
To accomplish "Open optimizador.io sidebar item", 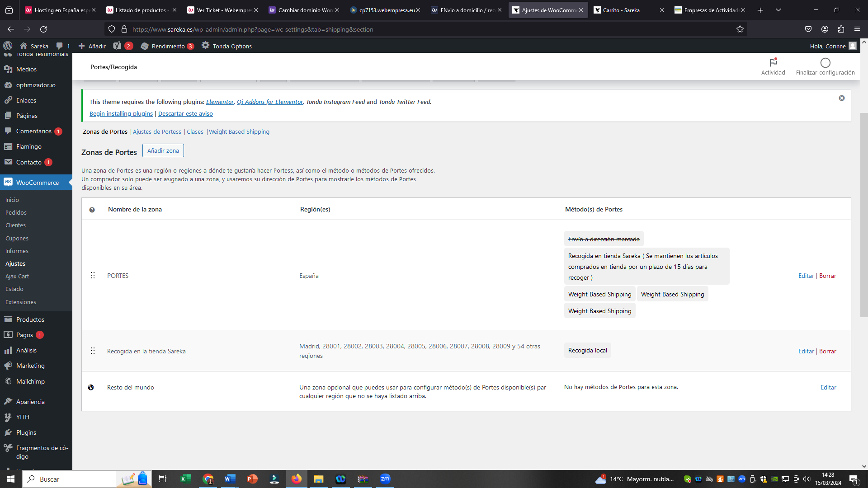I will tap(36, 85).
